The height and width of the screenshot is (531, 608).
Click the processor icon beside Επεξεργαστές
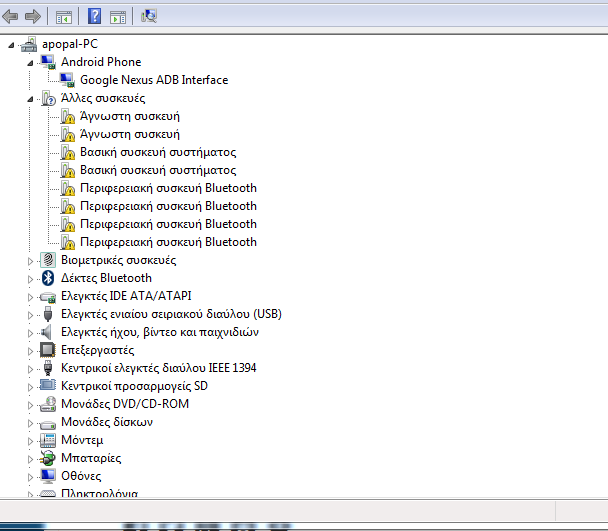coord(47,350)
